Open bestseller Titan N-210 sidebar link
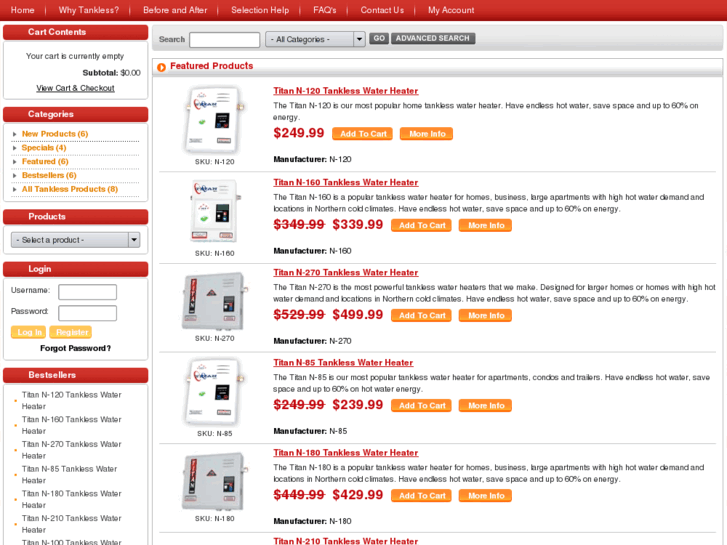 71,524
